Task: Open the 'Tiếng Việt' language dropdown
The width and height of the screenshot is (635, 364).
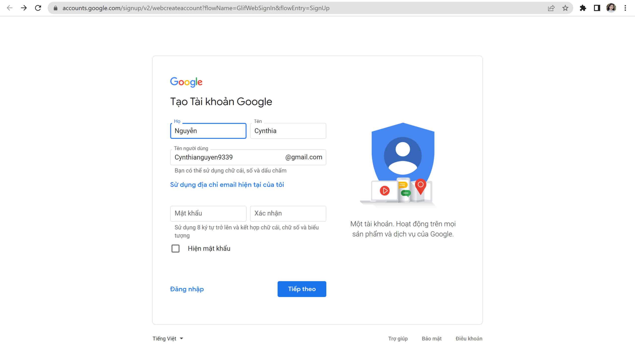Action: coord(168,338)
